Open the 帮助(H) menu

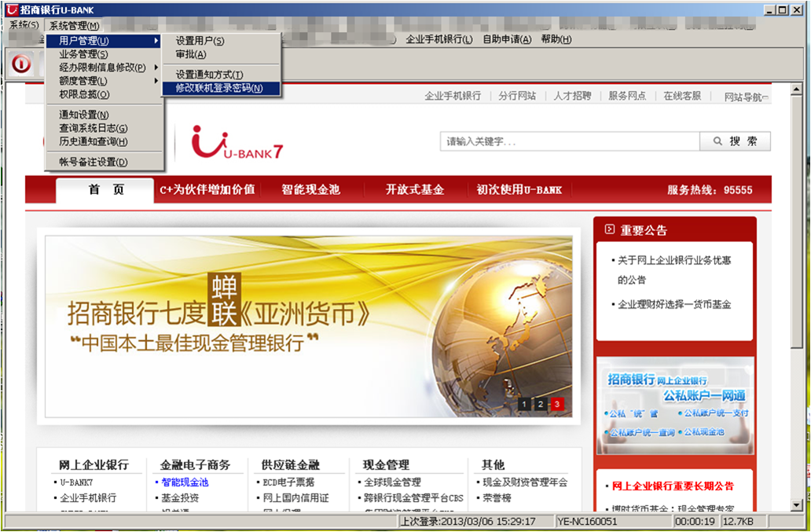coord(556,39)
